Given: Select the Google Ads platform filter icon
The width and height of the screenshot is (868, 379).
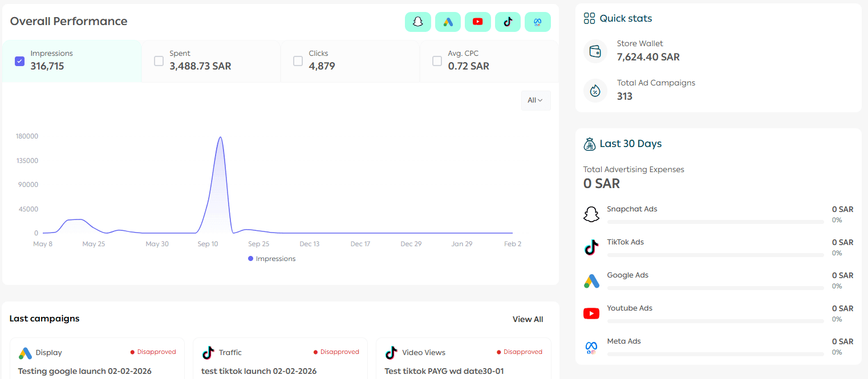Looking at the screenshot, I should (x=448, y=22).
